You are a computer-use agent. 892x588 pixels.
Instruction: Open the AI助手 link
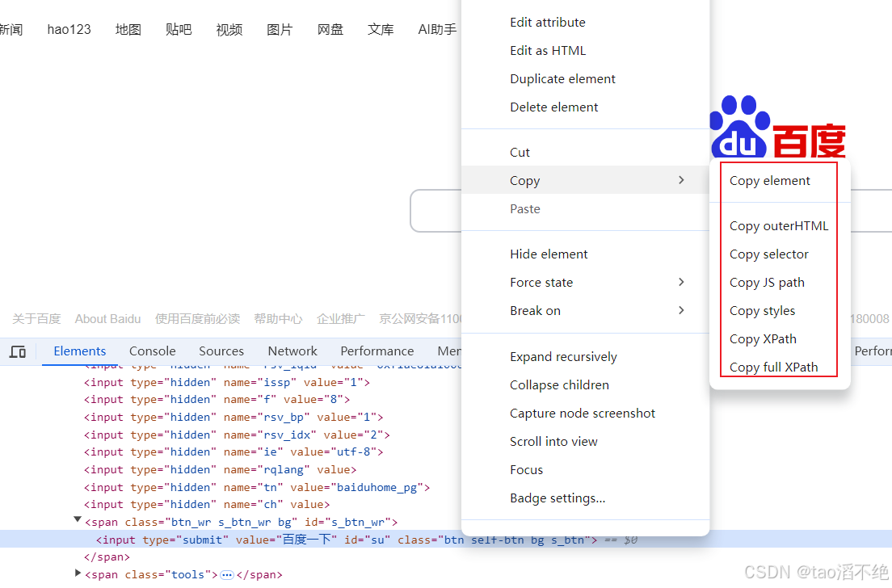click(x=437, y=29)
